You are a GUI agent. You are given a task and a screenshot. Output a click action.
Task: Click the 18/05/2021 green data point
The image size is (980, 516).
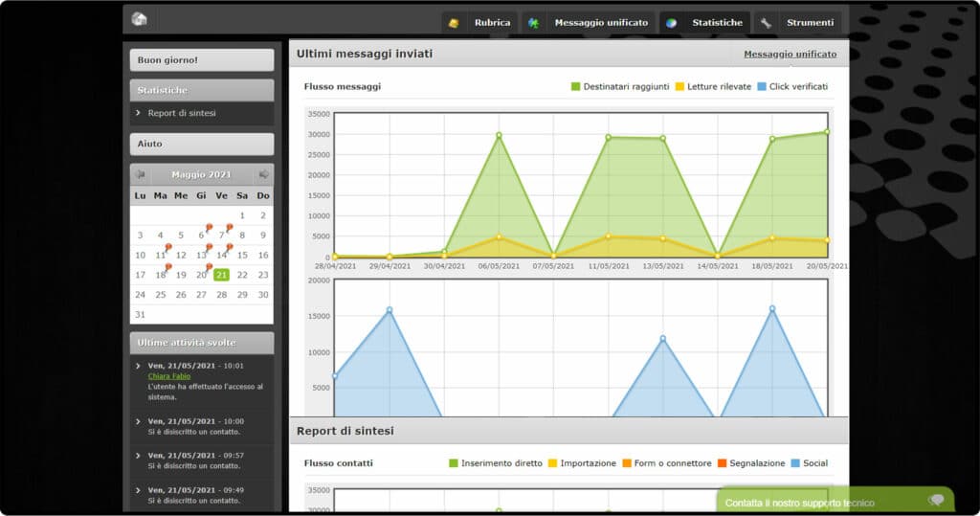pos(772,139)
